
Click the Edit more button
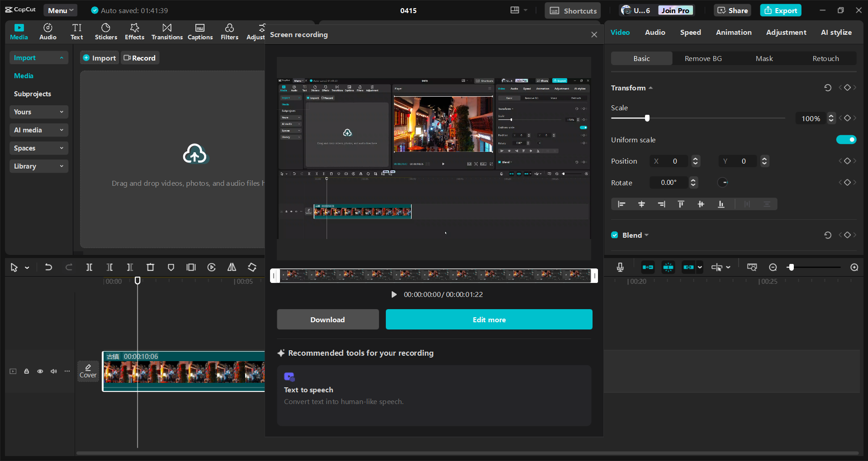coord(489,320)
